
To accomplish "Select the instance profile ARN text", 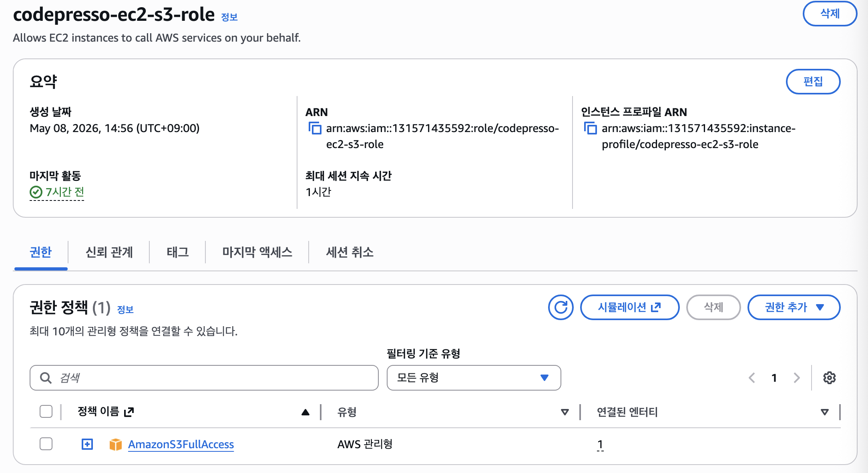I will [699, 136].
